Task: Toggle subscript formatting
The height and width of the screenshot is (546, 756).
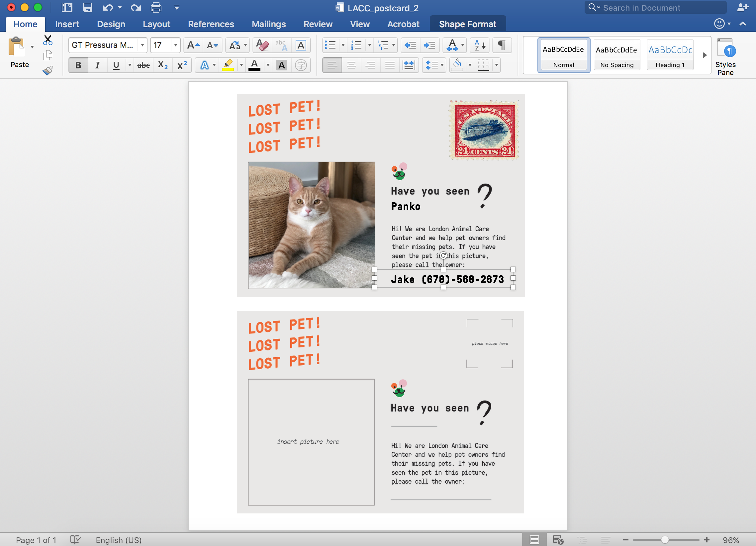Action: 163,65
